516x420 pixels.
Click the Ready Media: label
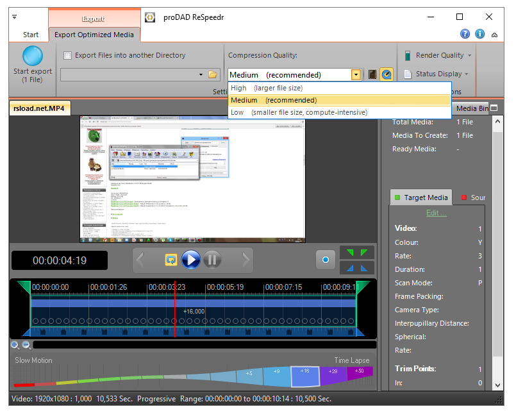[414, 149]
